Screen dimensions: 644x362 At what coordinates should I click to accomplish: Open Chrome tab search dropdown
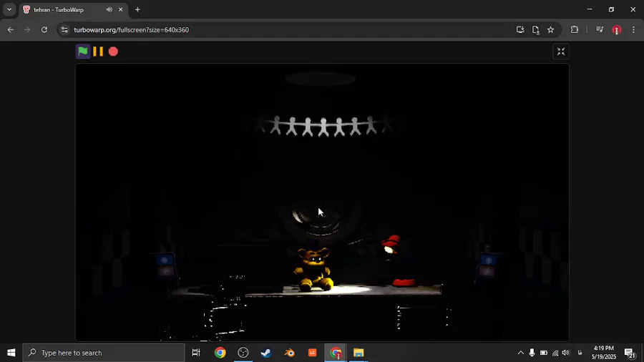tap(9, 9)
